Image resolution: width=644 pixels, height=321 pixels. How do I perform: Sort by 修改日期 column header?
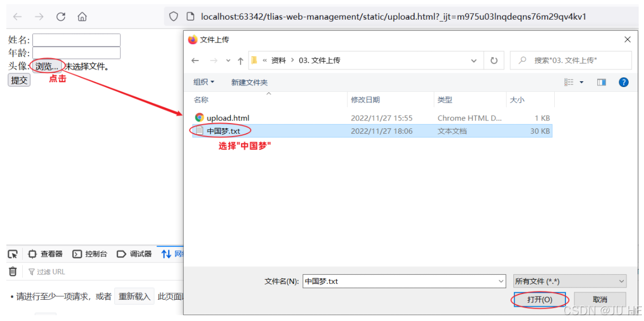point(391,100)
